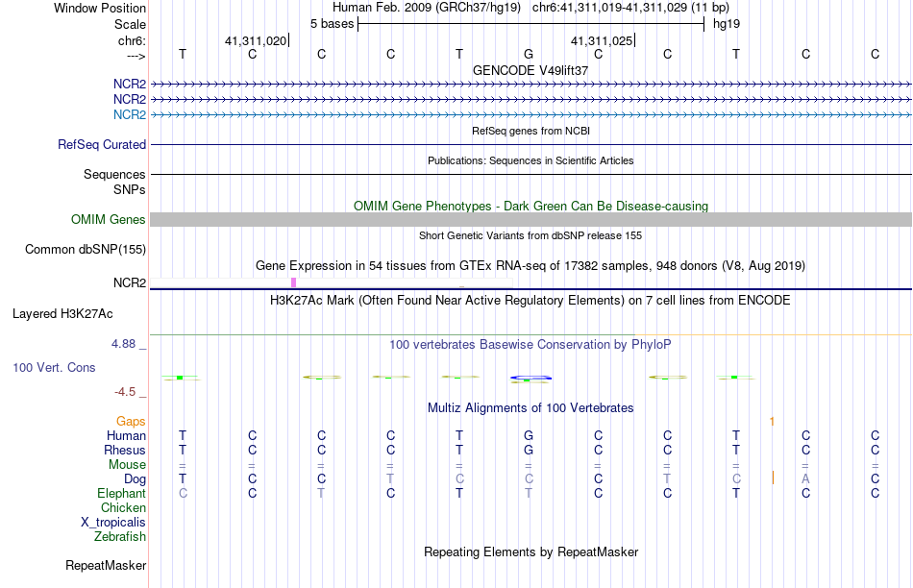
Task: Click the Common dbSNP(155) track label
Action: tap(86, 249)
